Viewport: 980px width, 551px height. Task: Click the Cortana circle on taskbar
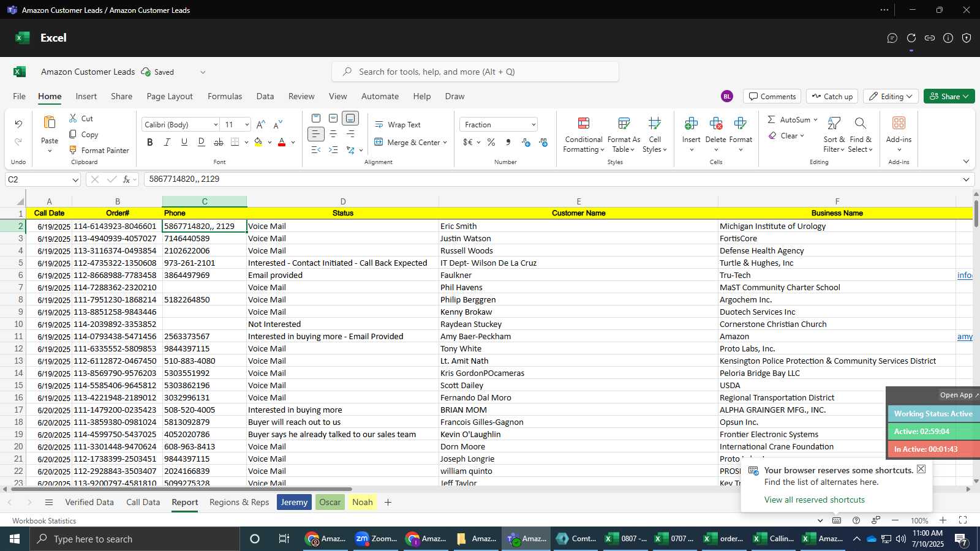coord(255,539)
